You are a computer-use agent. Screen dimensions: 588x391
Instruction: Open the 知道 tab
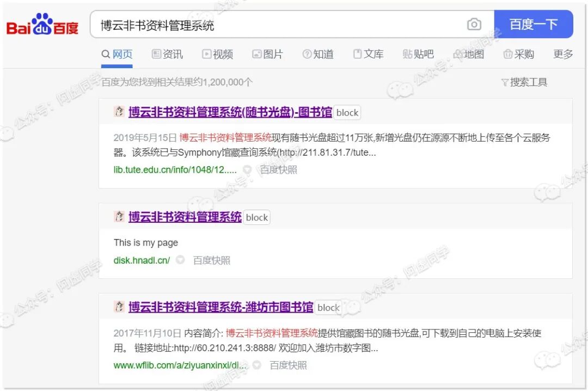(317, 54)
